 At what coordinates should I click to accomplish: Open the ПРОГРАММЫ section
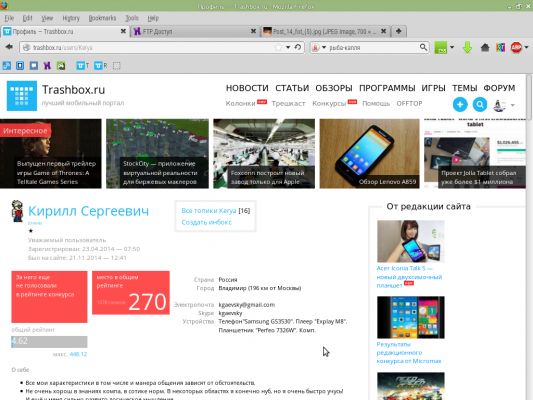click(387, 88)
